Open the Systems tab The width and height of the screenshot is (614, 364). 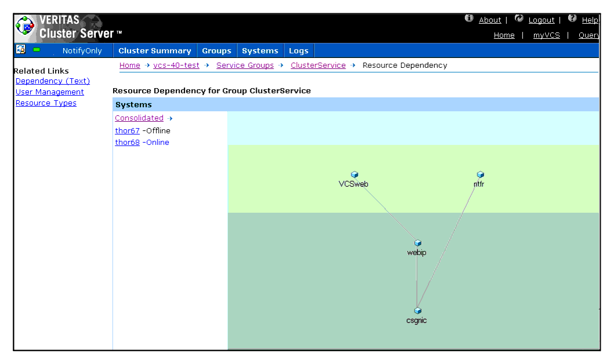[260, 50]
